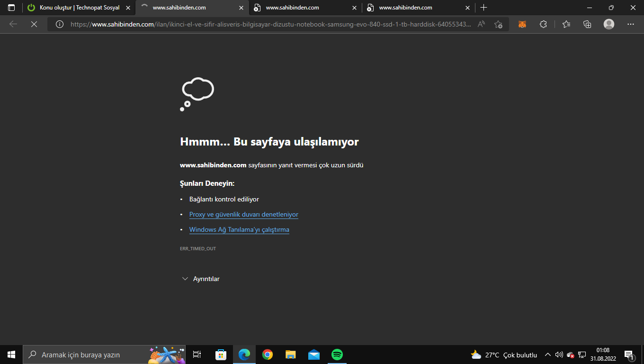Stop loading the page
The width and height of the screenshot is (644, 364).
(34, 24)
